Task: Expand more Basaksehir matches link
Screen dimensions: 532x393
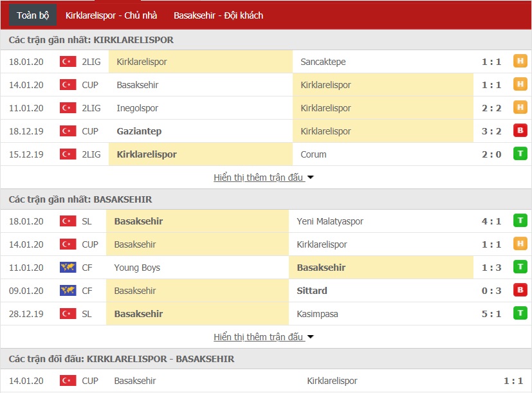Action: coord(263,337)
